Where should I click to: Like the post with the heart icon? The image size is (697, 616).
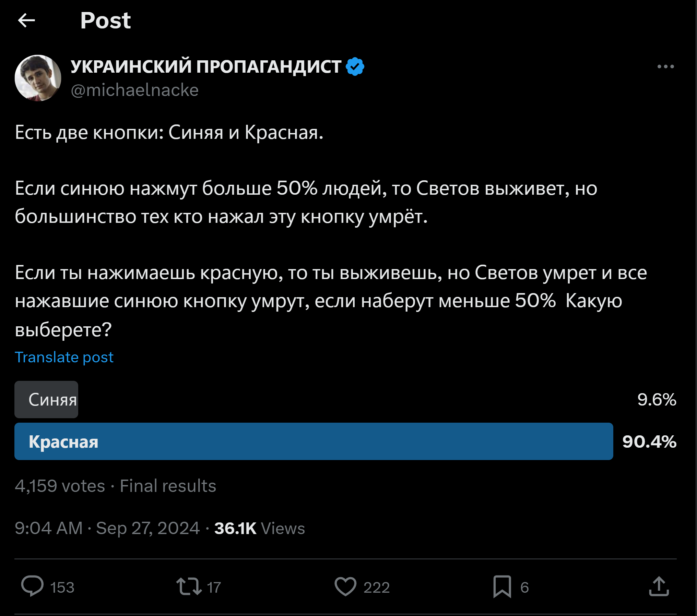click(345, 587)
